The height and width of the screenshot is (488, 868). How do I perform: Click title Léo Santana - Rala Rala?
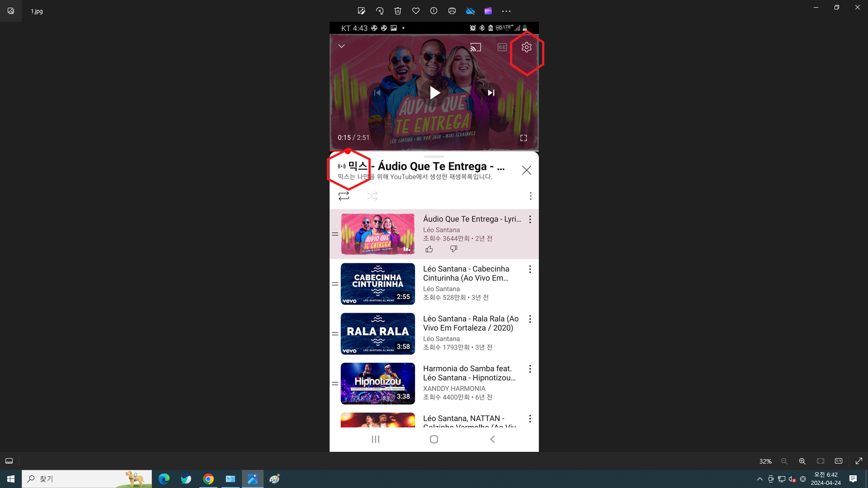pyautogui.click(x=471, y=323)
